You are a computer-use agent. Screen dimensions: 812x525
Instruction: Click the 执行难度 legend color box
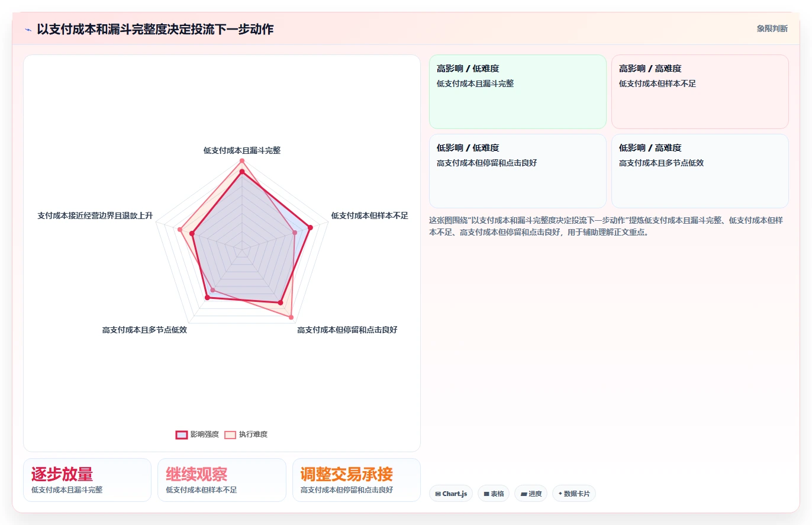[230, 434]
